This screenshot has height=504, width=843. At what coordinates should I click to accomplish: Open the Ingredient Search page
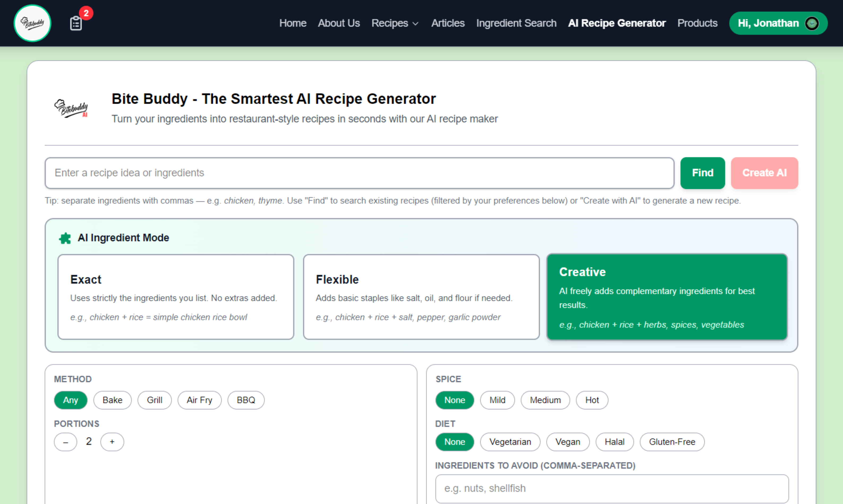tap(516, 23)
